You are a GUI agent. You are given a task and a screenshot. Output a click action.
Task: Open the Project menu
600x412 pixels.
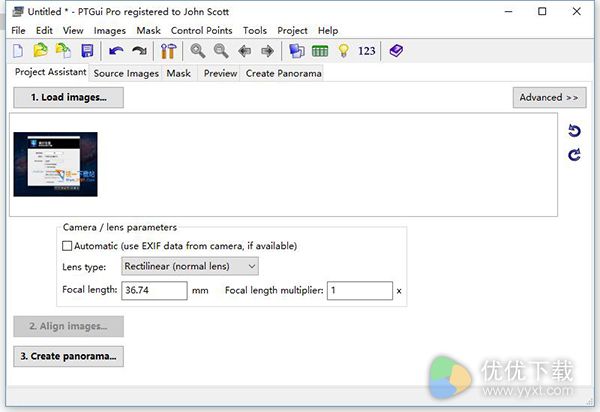click(292, 31)
